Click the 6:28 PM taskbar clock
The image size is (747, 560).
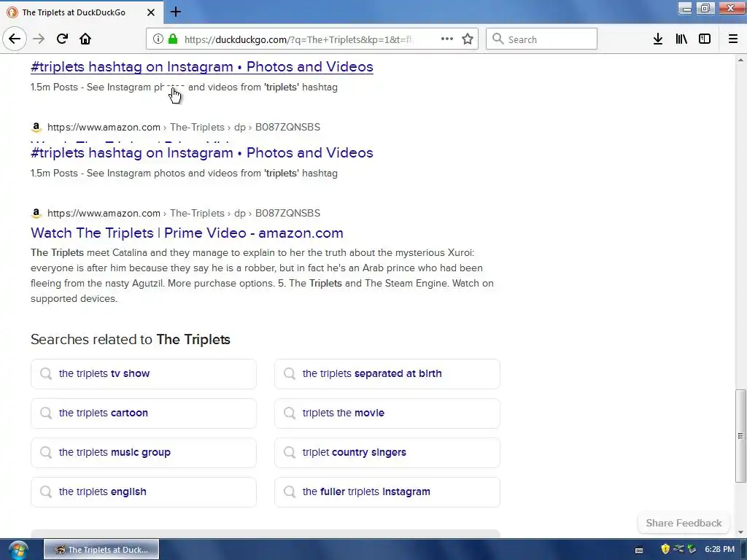(x=719, y=550)
